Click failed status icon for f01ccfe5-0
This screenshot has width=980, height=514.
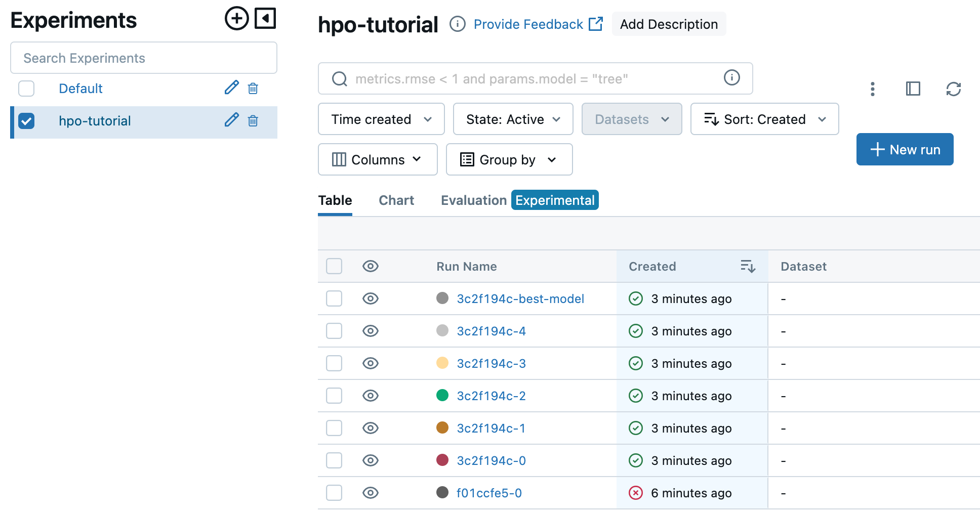tap(636, 493)
